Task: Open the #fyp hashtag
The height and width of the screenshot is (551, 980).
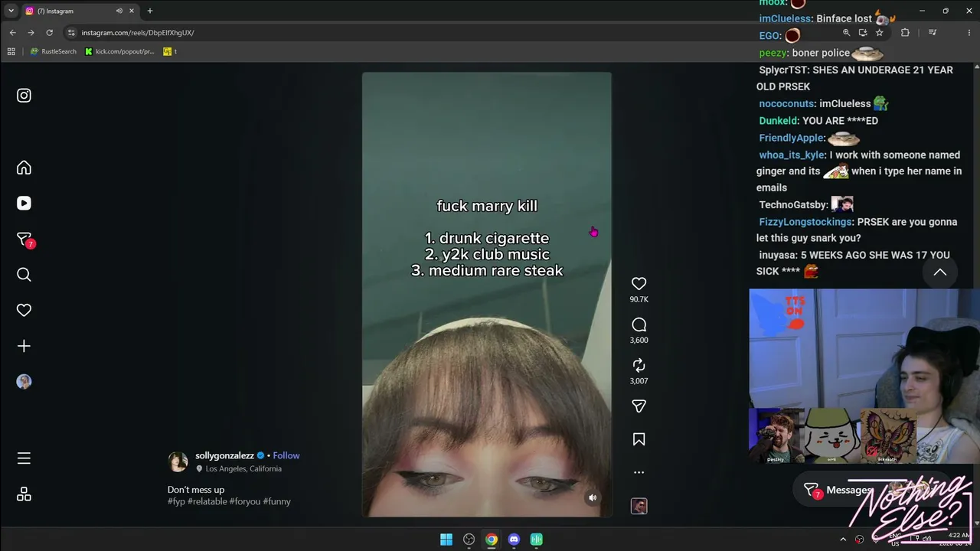Action: tap(176, 501)
